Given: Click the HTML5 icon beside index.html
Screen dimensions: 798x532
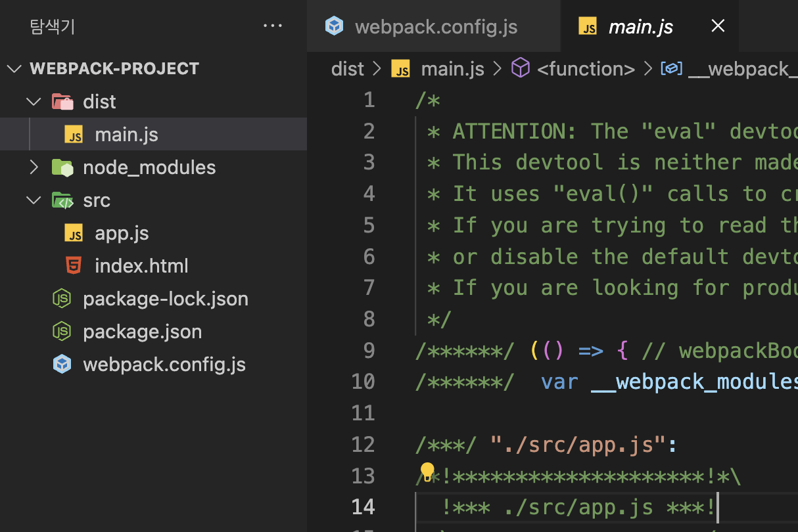Looking at the screenshot, I should pos(74,266).
